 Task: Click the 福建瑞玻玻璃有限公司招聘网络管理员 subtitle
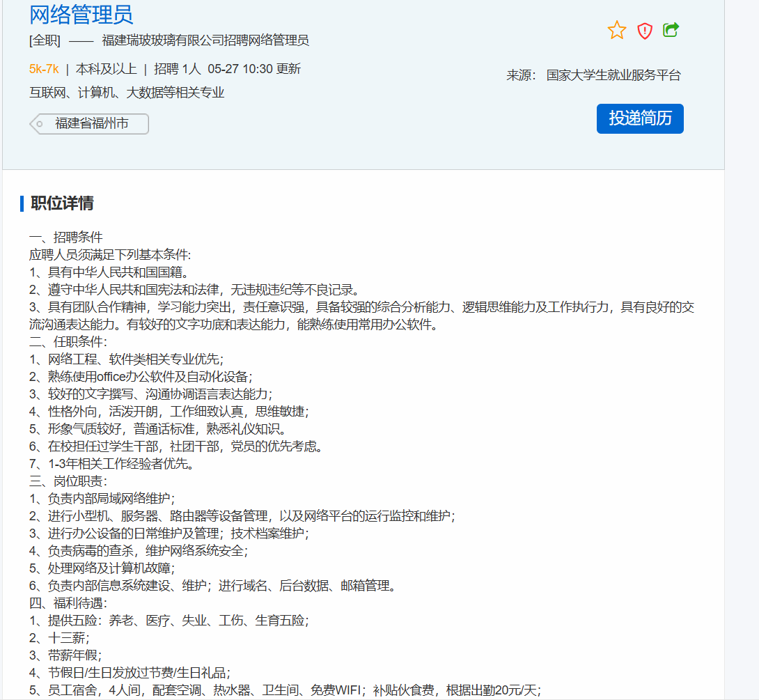[205, 40]
